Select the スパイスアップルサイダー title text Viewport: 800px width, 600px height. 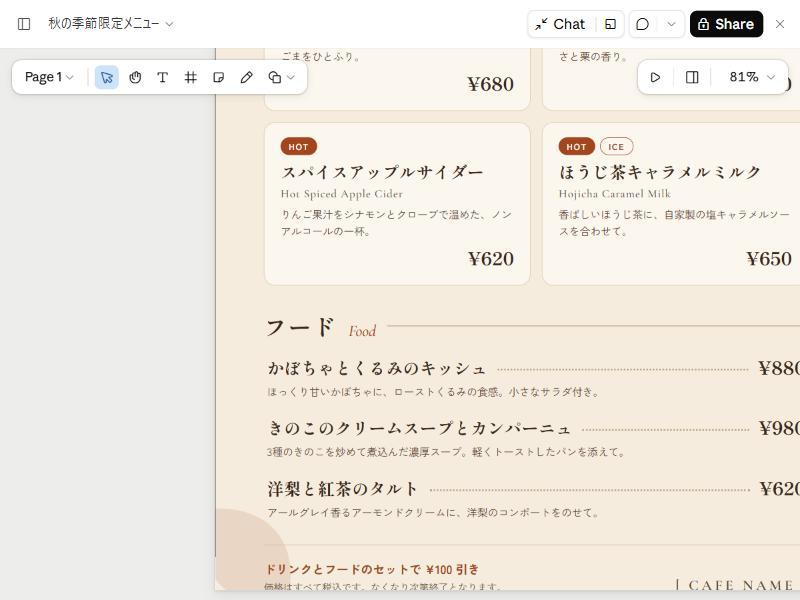coord(382,172)
